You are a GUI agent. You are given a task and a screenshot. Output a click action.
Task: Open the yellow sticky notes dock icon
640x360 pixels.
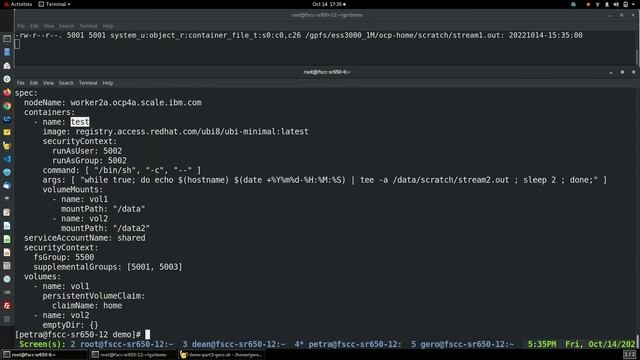[x=7, y=132]
